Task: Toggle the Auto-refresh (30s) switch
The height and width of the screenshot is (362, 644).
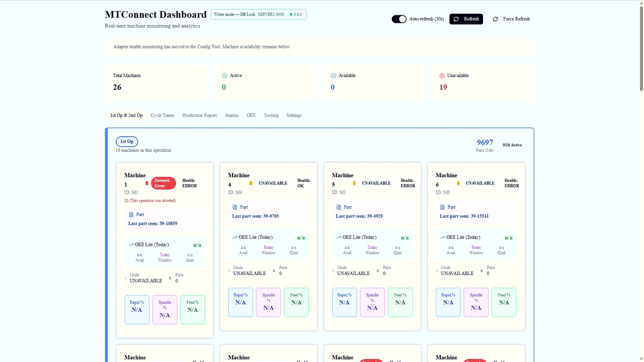Action: click(399, 19)
